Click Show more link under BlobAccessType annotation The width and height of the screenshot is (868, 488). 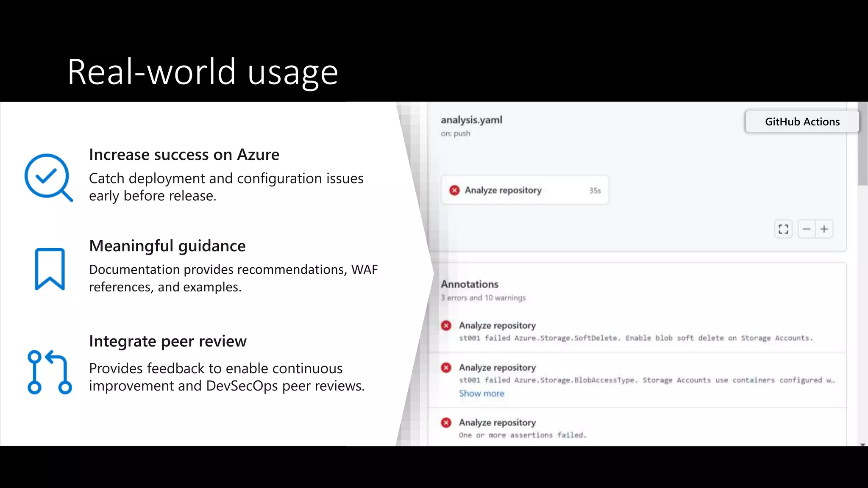click(x=481, y=394)
